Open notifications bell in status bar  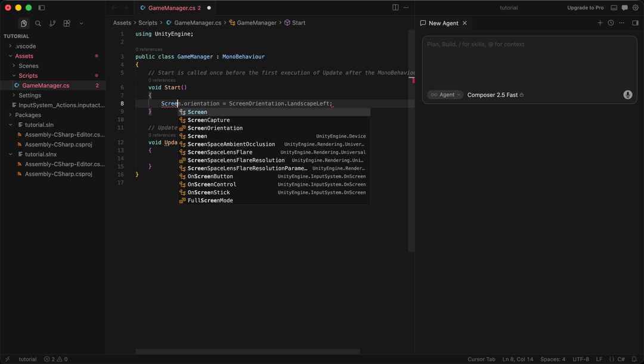[634, 359]
